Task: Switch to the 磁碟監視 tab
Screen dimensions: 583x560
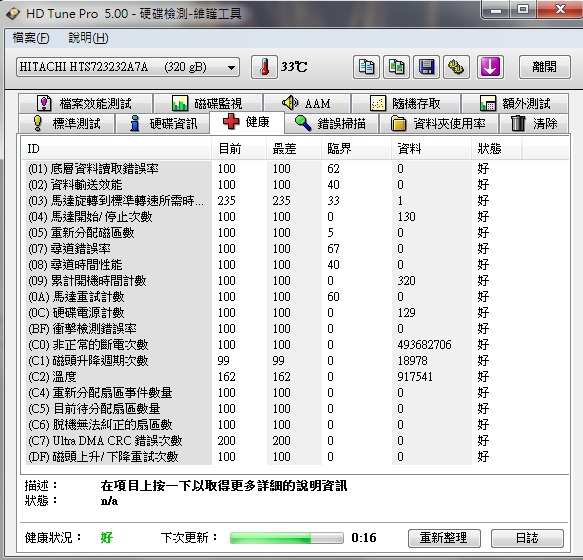Action: 208,103
